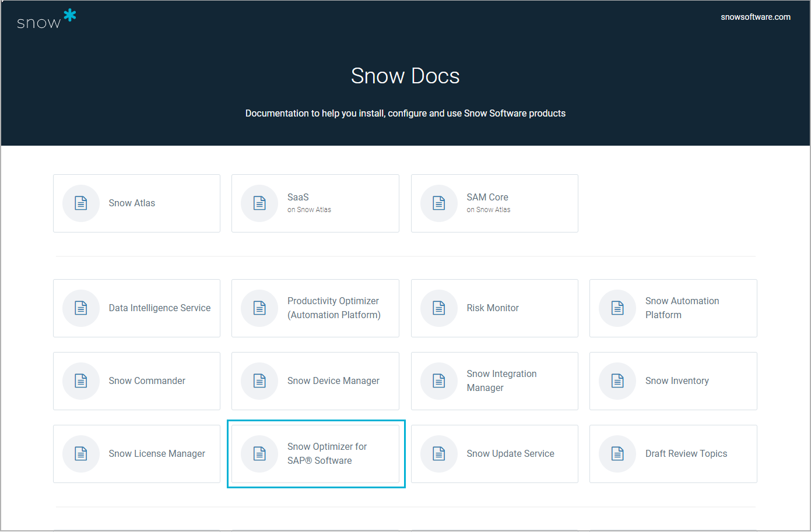Select Snow Commander label

tap(147, 381)
